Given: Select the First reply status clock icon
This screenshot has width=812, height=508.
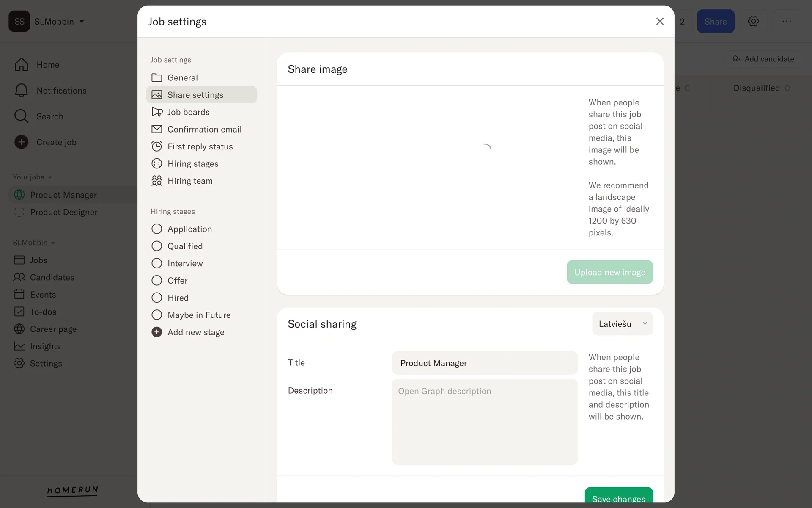Looking at the screenshot, I should [157, 146].
